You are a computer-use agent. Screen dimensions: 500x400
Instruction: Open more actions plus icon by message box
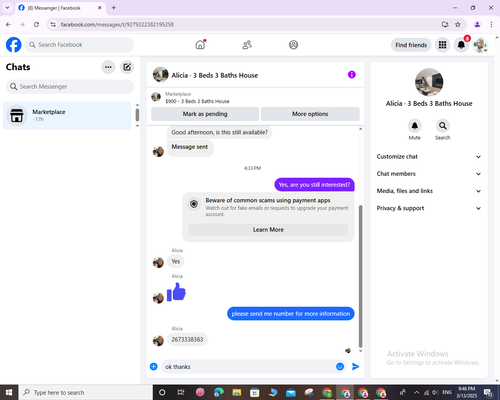(154, 367)
